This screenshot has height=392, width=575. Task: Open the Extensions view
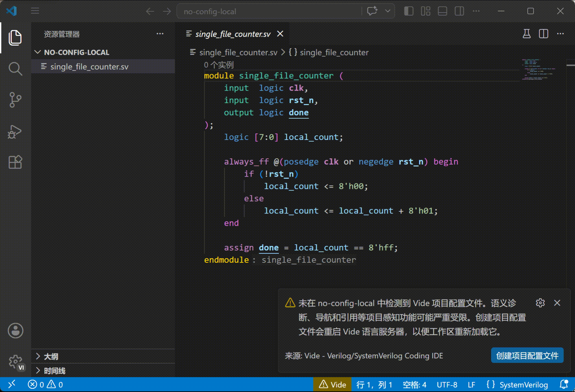(x=15, y=162)
